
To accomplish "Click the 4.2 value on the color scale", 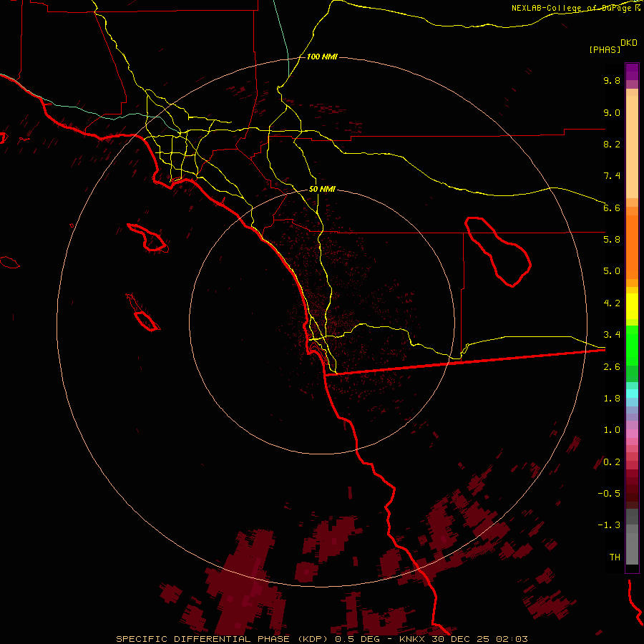I will click(612, 303).
